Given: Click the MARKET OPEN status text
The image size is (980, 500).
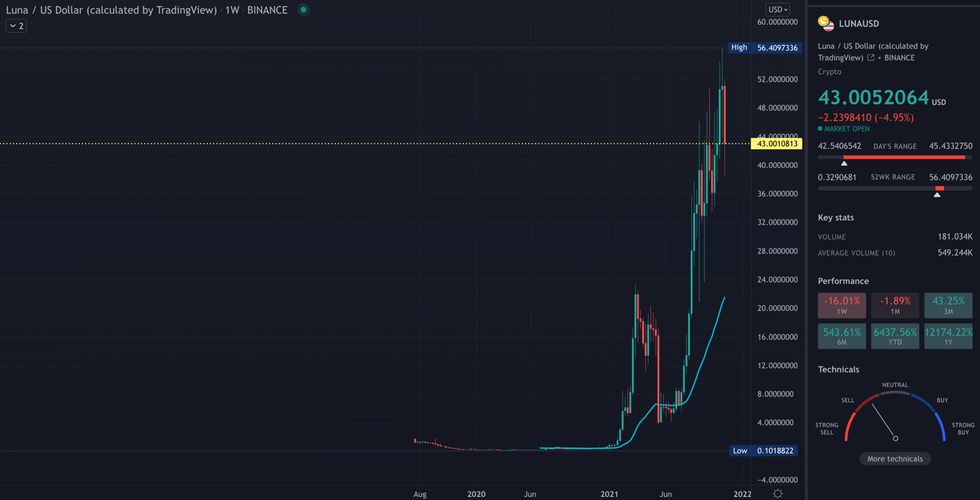Looking at the screenshot, I should (847, 129).
